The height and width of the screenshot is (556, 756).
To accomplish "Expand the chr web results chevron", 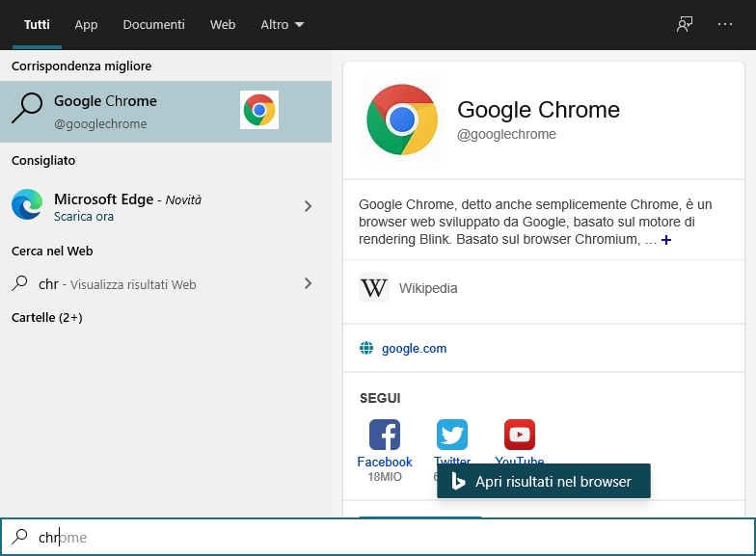I will coord(309,283).
